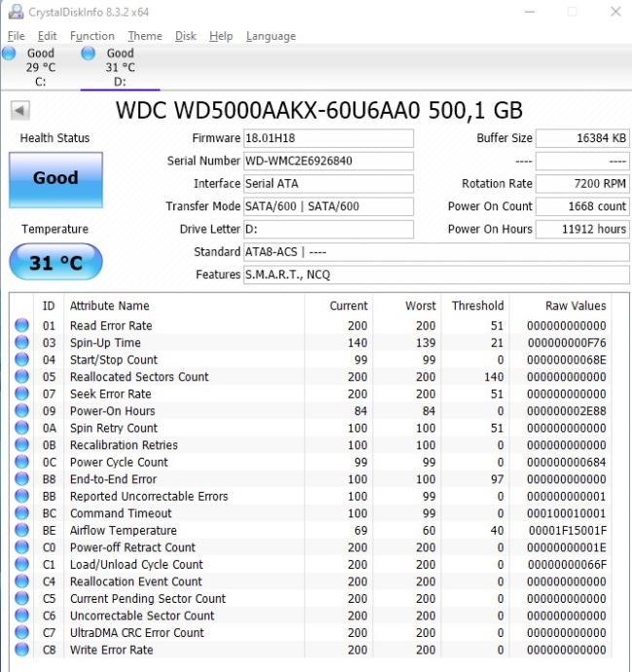This screenshot has height=672, width=632.
Task: Open the Theme menu
Action: tap(145, 36)
